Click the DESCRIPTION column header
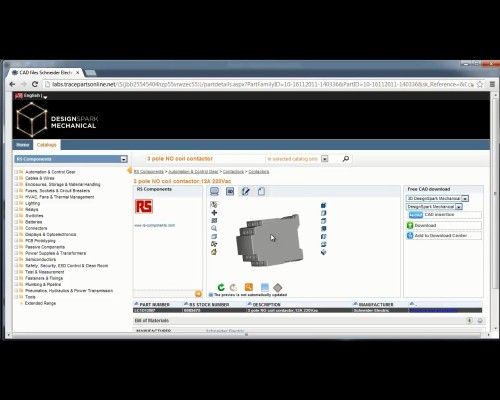This screenshot has width=500, height=400. point(266,305)
